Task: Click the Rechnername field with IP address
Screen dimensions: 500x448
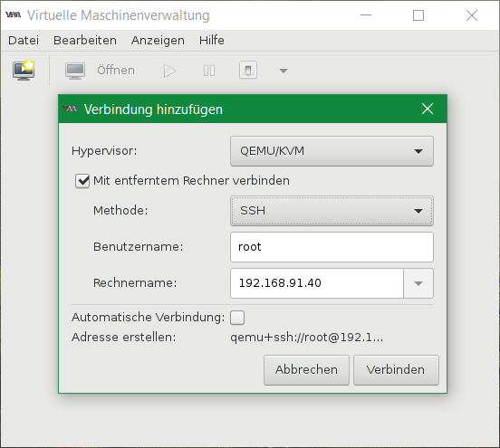Action: point(317,283)
